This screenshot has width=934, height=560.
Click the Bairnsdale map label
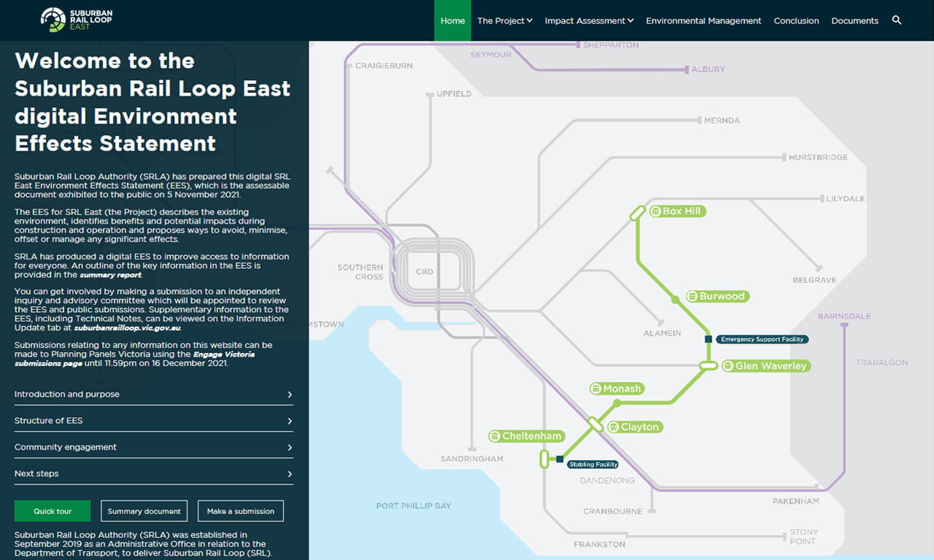point(844,316)
